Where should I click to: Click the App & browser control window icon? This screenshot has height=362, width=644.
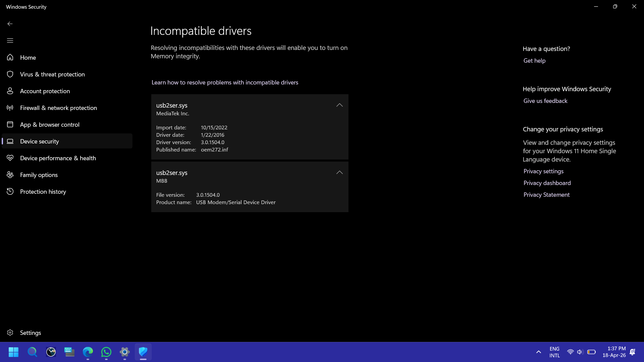pos(10,124)
